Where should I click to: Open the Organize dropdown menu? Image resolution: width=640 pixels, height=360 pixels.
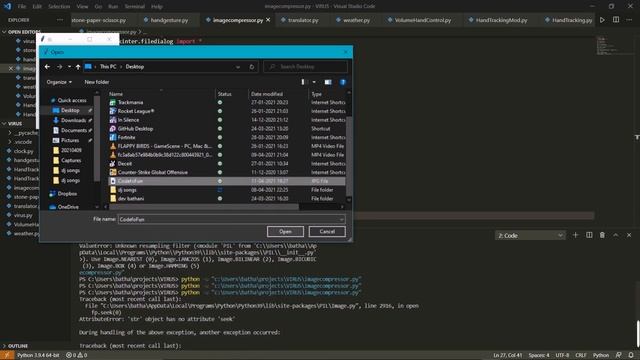click(x=59, y=82)
